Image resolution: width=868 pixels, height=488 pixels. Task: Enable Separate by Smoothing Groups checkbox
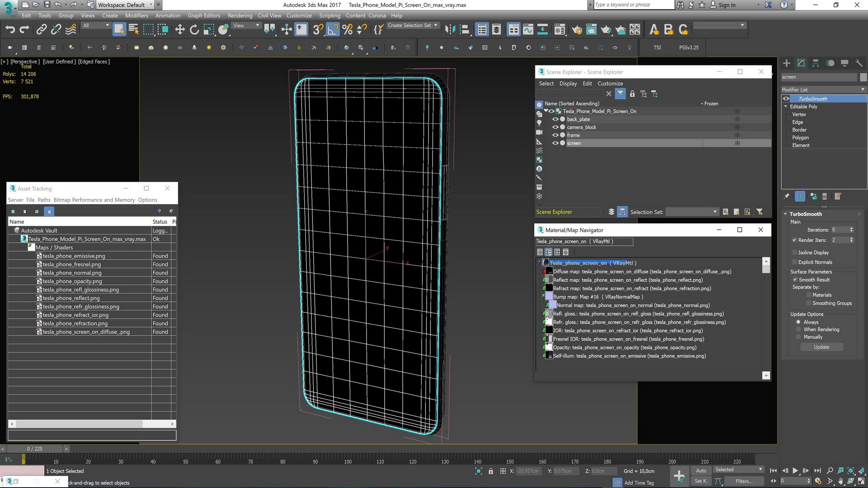pyautogui.click(x=809, y=303)
